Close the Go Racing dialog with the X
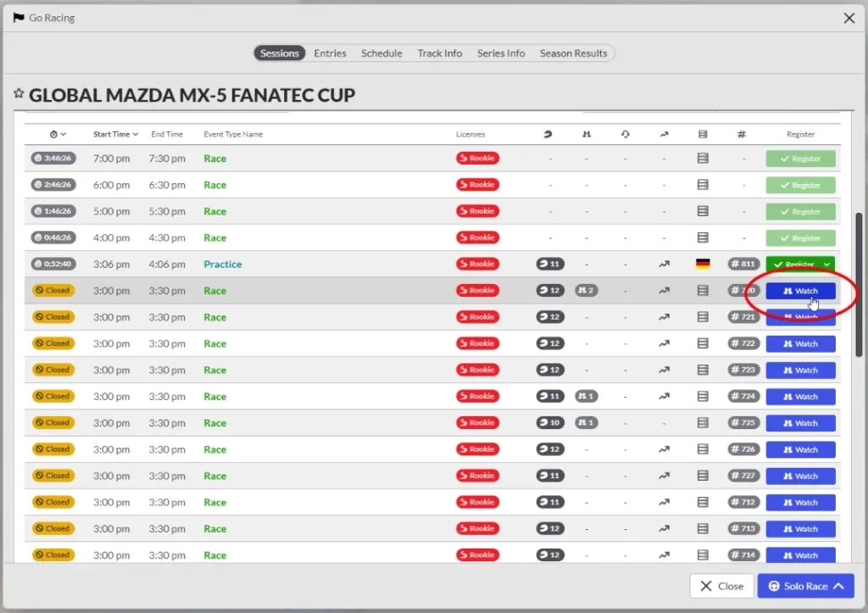This screenshot has width=868, height=613. click(x=849, y=18)
